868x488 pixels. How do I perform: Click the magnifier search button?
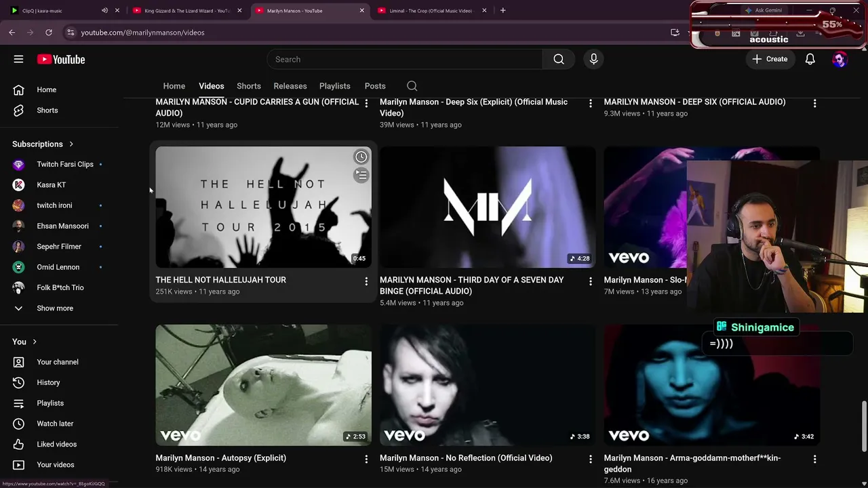point(559,60)
